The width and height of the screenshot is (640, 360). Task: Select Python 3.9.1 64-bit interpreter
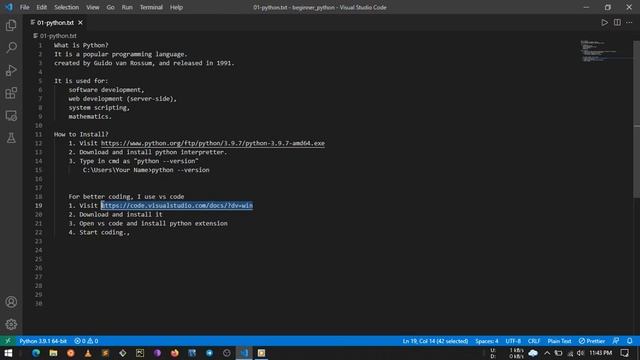[43, 341]
